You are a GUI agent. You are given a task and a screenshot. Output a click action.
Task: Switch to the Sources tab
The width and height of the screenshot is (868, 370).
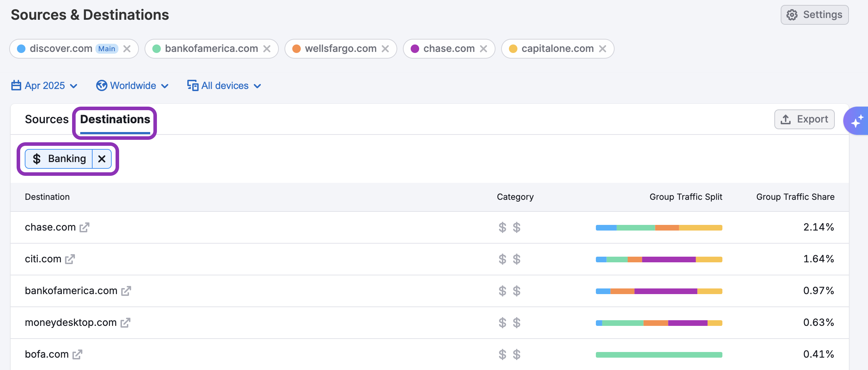coord(47,119)
